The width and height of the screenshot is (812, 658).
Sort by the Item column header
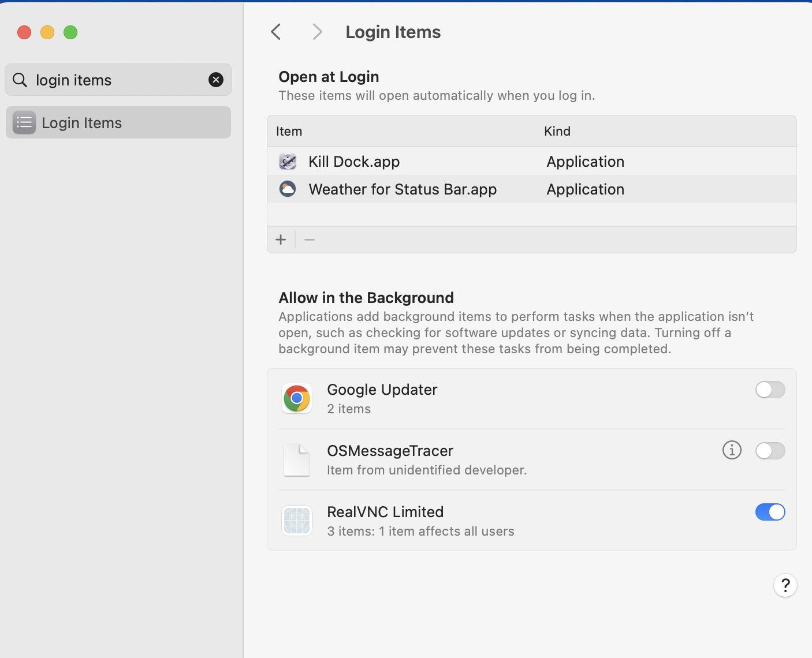click(x=289, y=131)
